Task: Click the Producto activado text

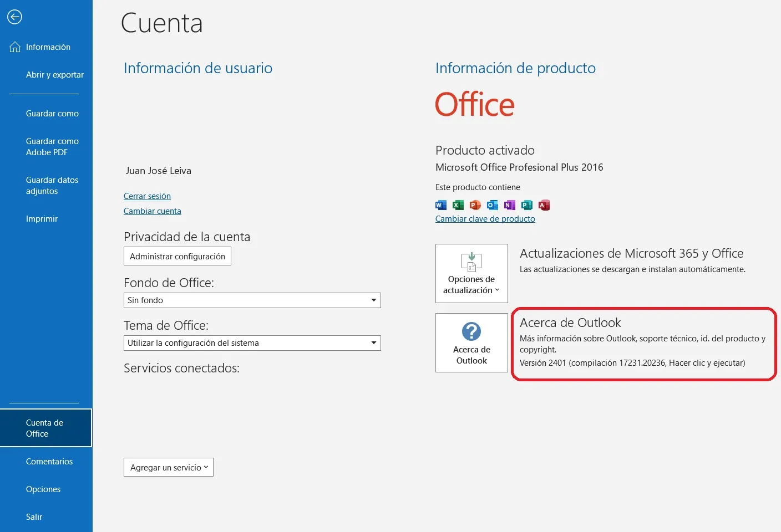Action: [x=485, y=150]
